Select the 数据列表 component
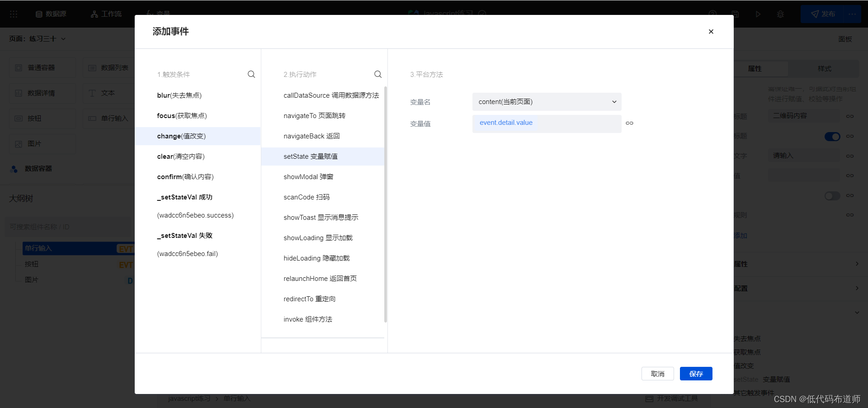Image resolution: width=868 pixels, height=408 pixels. coord(109,68)
